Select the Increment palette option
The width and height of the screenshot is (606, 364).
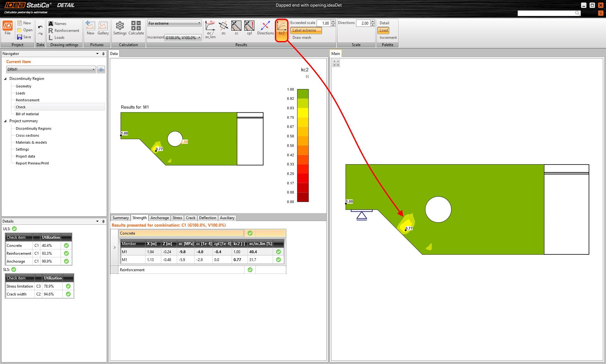coord(388,38)
